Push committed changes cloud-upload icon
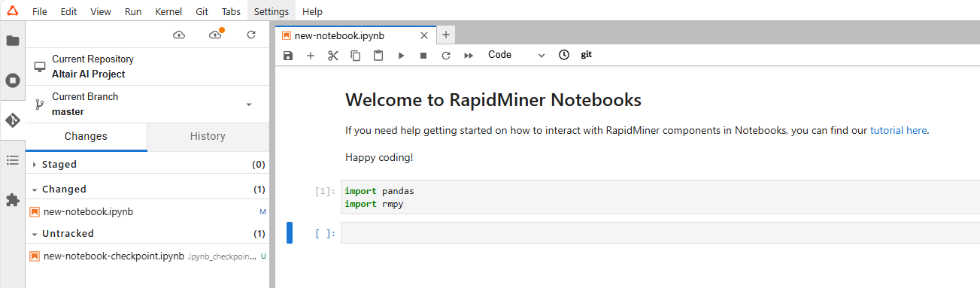 tap(216, 35)
